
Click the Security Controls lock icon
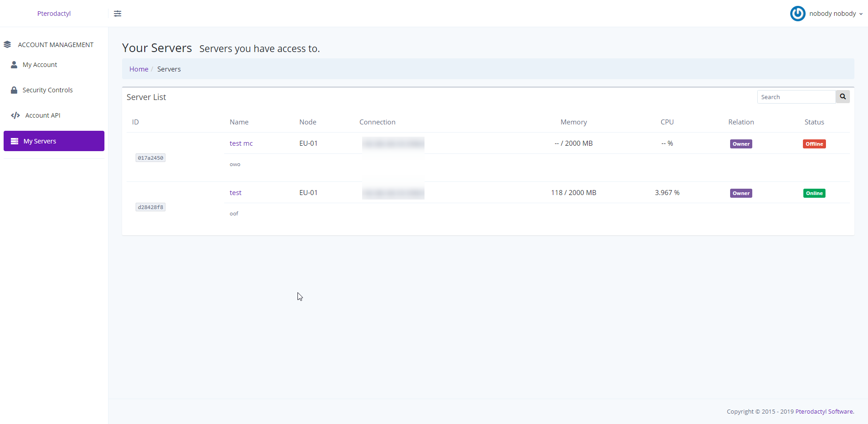point(14,90)
